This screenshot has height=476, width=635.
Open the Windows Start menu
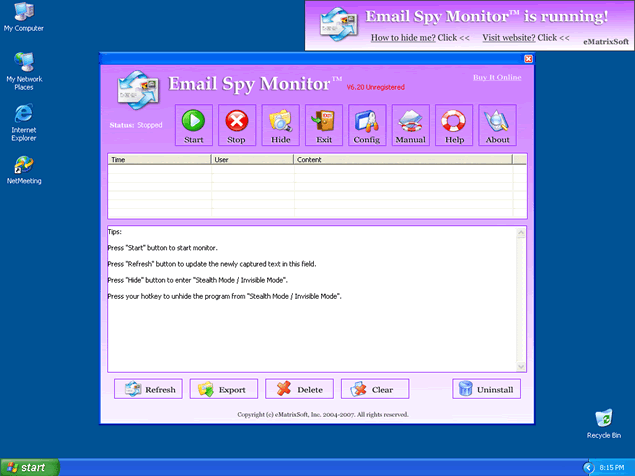(29, 467)
